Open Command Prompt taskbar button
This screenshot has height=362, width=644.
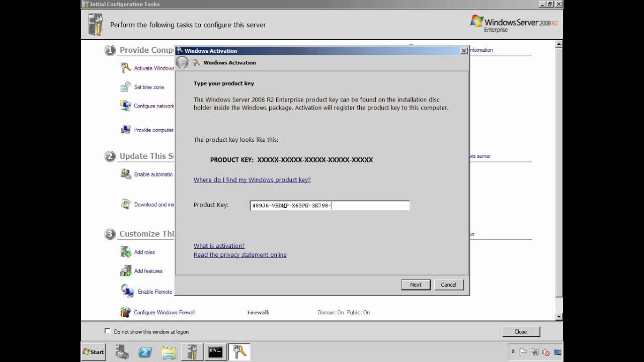pyautogui.click(x=216, y=352)
